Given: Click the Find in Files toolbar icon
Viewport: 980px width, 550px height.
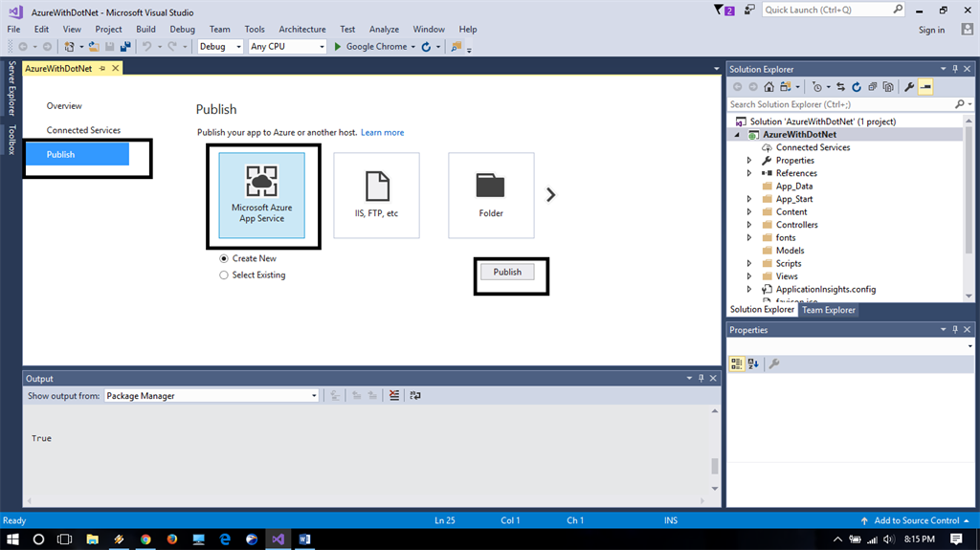Looking at the screenshot, I should [x=457, y=47].
